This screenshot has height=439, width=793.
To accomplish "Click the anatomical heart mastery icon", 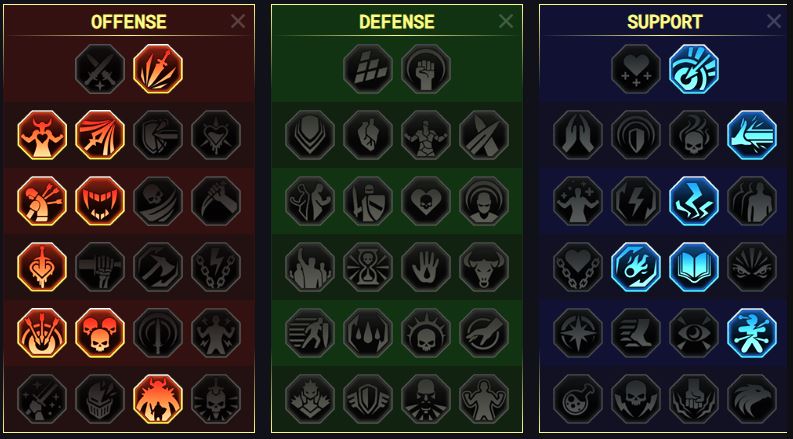I will point(368,135).
